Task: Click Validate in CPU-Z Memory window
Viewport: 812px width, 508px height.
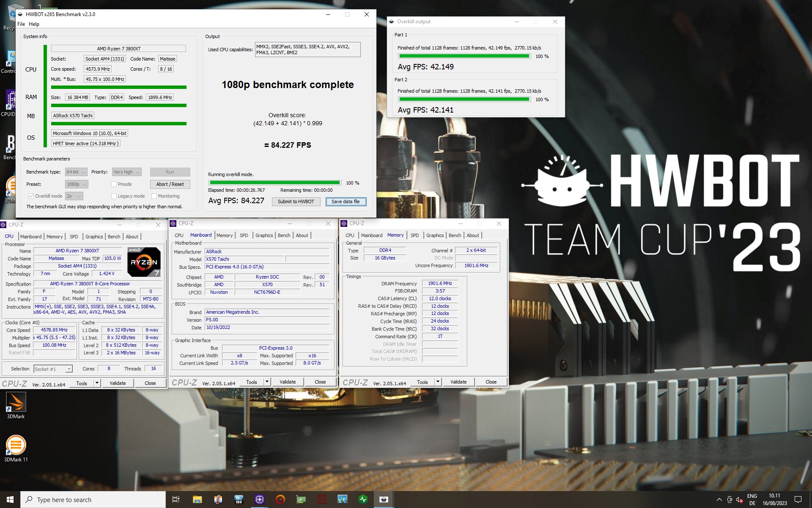Action: [x=458, y=382]
